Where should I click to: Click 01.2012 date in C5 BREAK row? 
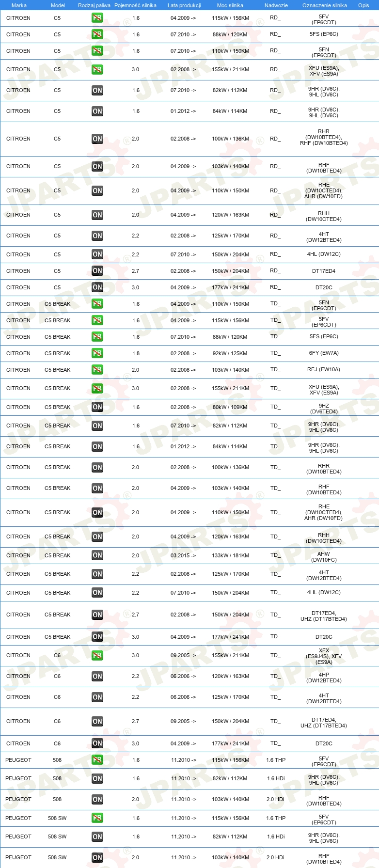point(183,446)
